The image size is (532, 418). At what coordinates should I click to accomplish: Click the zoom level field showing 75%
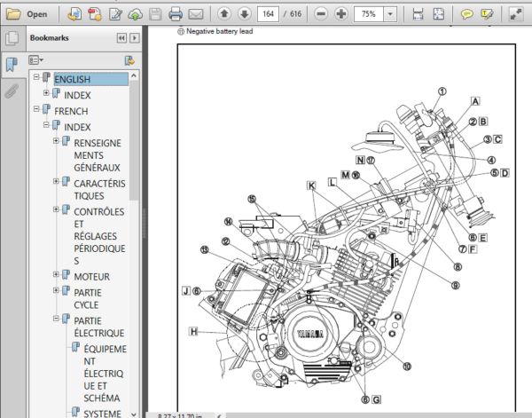(x=369, y=14)
